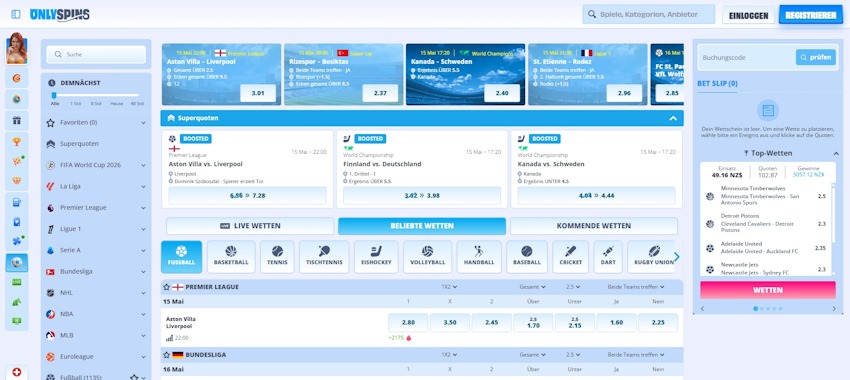
Task: Click the Einloggen button
Action: (749, 15)
